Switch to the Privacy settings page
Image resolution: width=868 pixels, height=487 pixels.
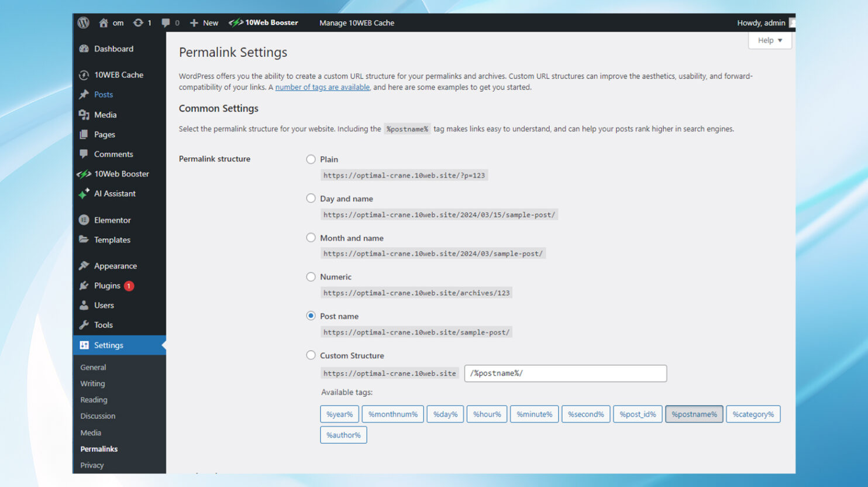(92, 465)
